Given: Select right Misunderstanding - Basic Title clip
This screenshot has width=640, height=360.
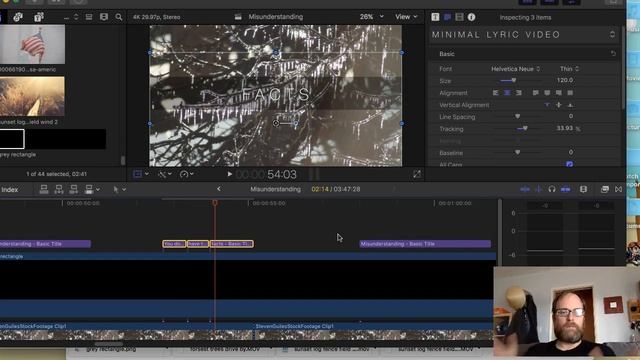Looking at the screenshot, I should click(x=425, y=244).
